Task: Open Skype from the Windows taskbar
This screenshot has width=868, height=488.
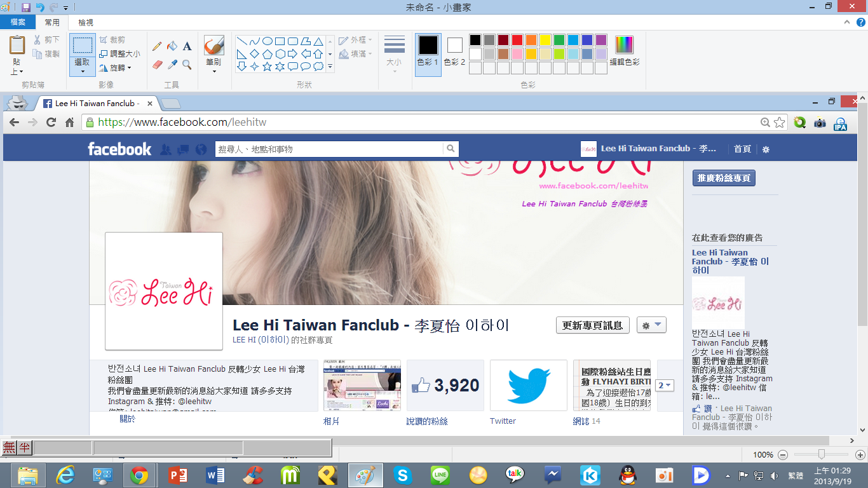Action: pyautogui.click(x=402, y=475)
